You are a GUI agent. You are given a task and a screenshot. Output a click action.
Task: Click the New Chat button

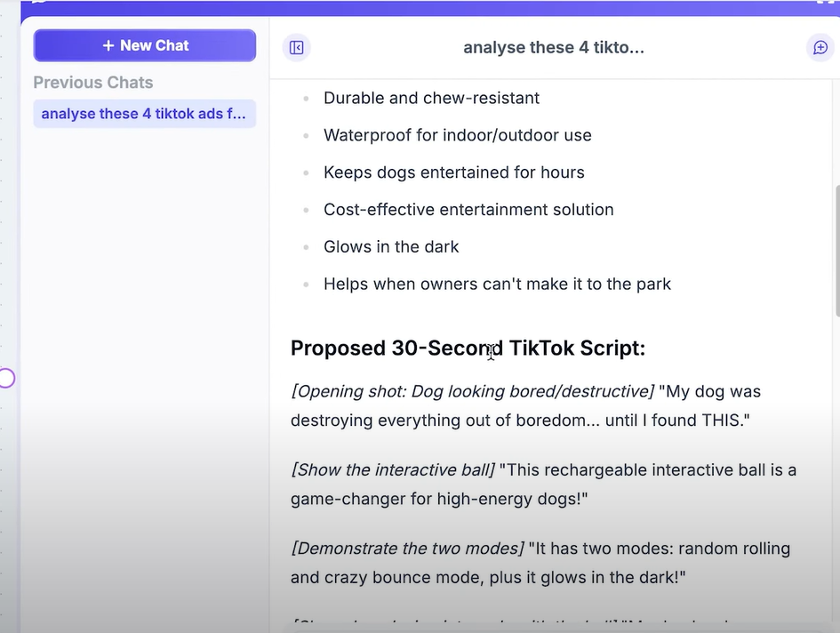(x=145, y=45)
